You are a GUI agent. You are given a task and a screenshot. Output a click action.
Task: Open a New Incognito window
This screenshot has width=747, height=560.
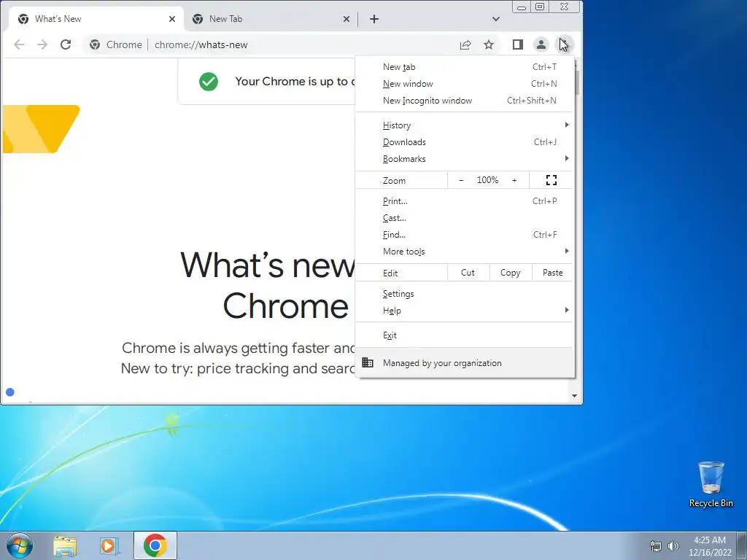(x=465, y=101)
